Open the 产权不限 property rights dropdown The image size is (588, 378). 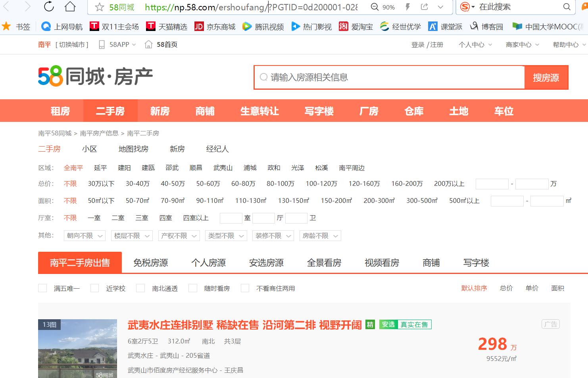pyautogui.click(x=179, y=236)
